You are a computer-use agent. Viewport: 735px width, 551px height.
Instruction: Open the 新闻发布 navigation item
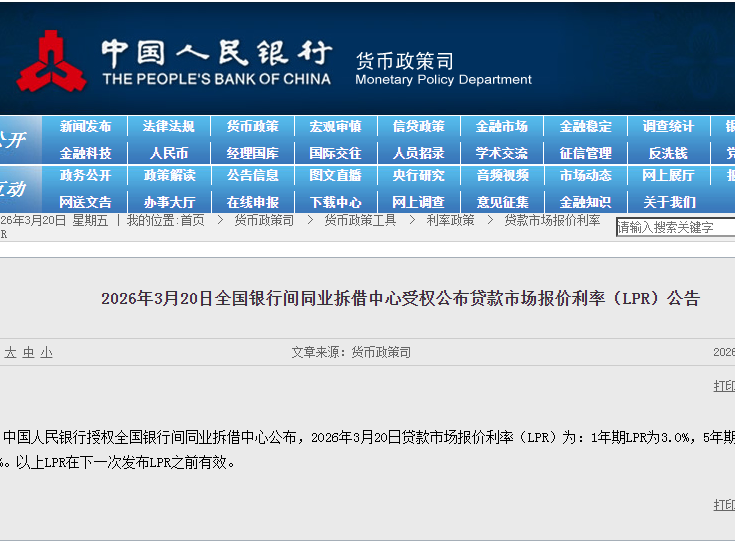86,127
